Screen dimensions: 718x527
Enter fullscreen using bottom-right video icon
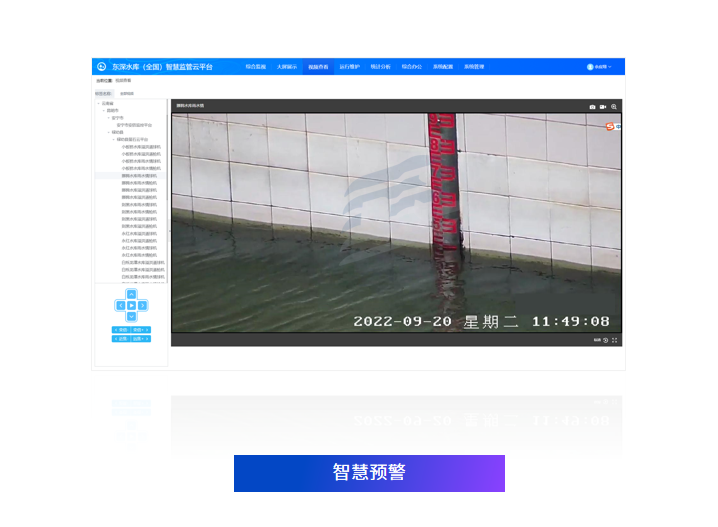pyautogui.click(x=615, y=340)
